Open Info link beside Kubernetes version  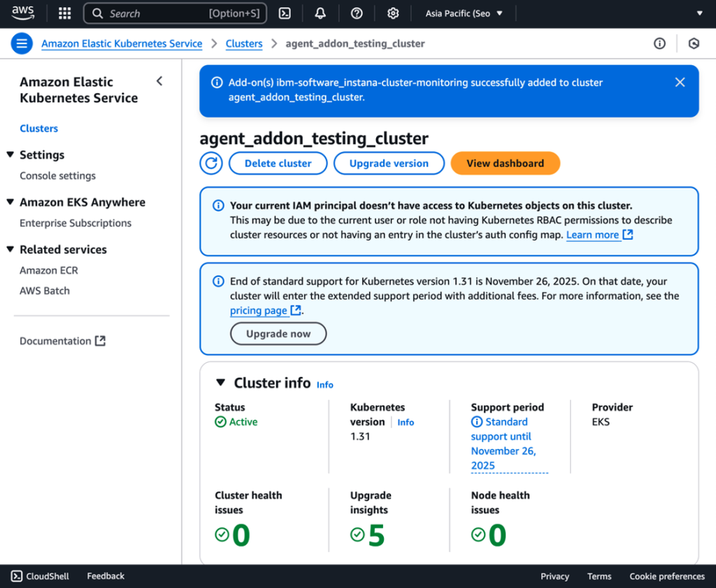click(x=406, y=422)
